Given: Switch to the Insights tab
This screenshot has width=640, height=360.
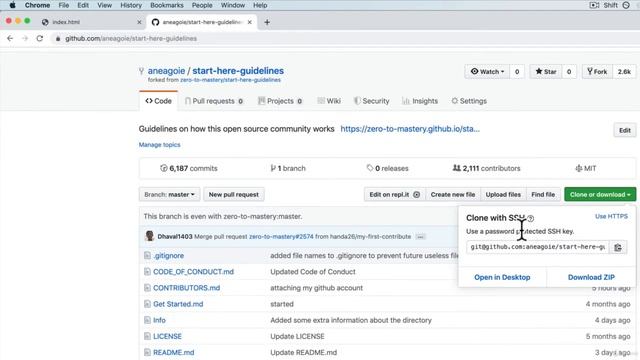Looking at the screenshot, I should pyautogui.click(x=420, y=101).
